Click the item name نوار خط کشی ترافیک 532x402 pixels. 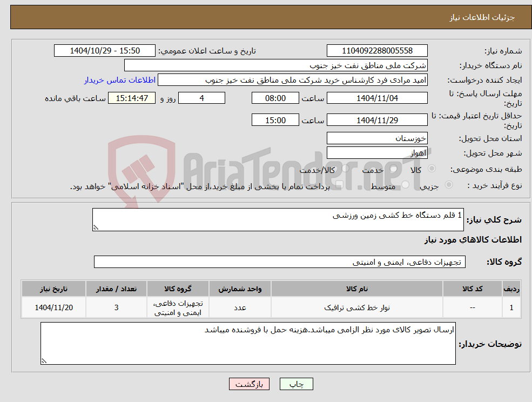pyautogui.click(x=356, y=307)
